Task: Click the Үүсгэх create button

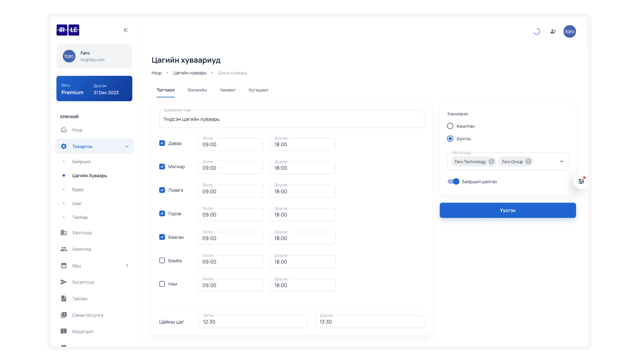Action: 507,210
